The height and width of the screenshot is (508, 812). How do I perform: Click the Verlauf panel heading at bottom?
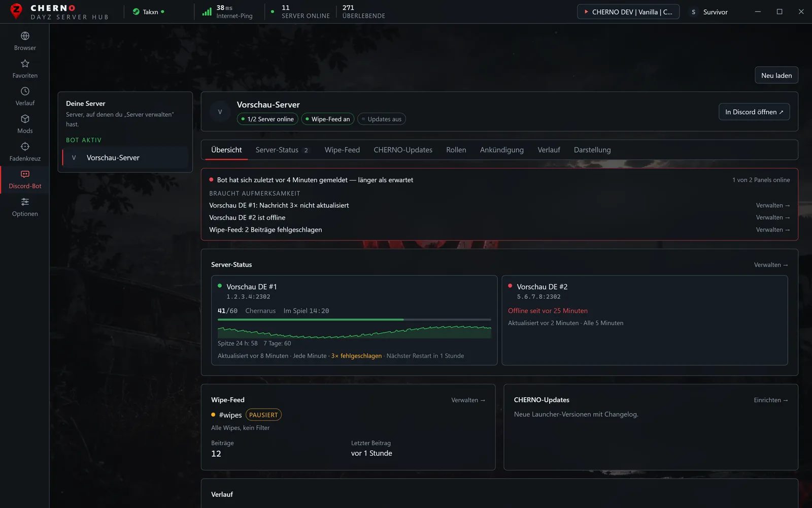tap(222, 494)
